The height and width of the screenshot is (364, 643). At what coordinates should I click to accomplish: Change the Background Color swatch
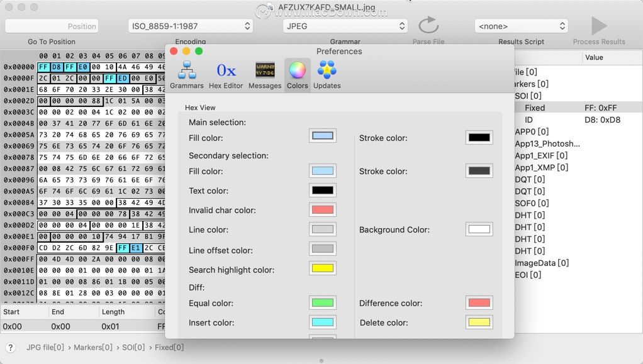pos(479,229)
